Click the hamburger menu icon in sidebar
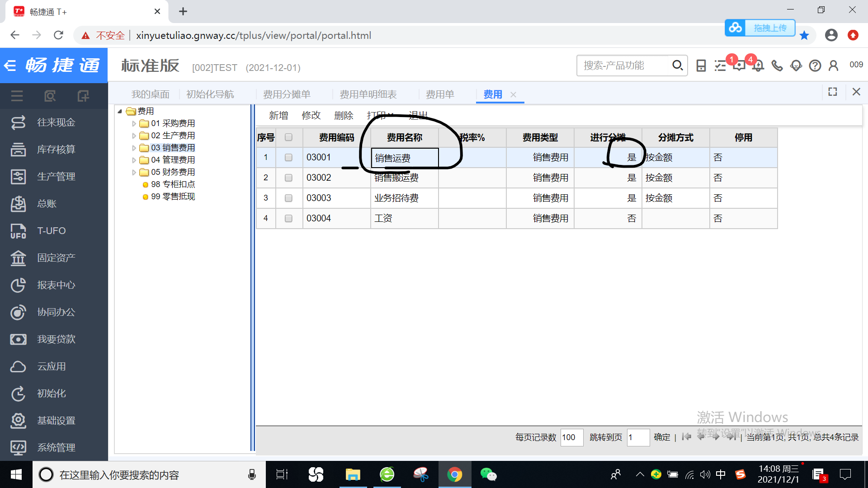Screen dimensions: 868x488 click(x=17, y=96)
